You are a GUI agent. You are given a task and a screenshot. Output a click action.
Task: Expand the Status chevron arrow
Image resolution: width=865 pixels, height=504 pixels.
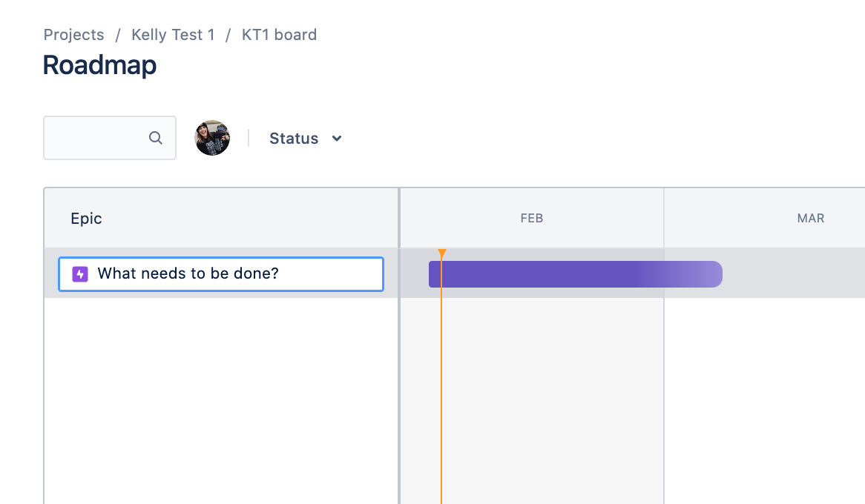337,139
